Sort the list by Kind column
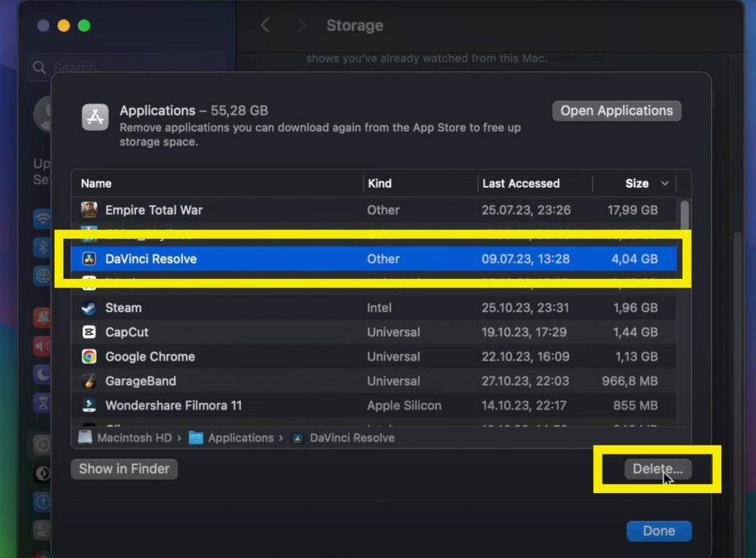The height and width of the screenshot is (558, 756). [380, 183]
